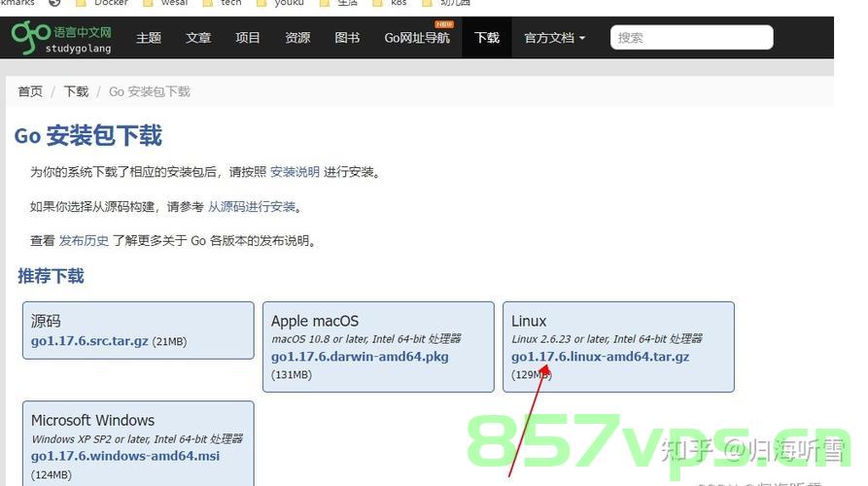Click the Apple macOS card title
868x486 pixels.
(x=314, y=321)
